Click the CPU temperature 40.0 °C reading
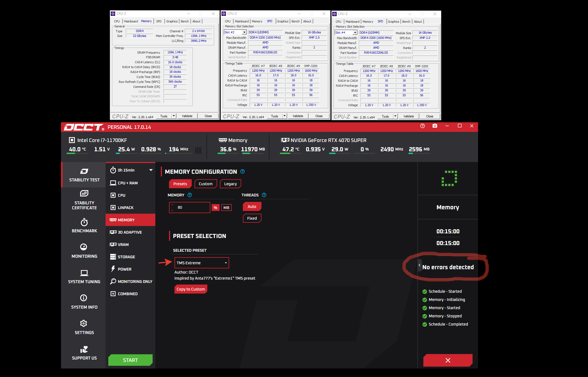This screenshot has width=588, height=377. (x=77, y=149)
